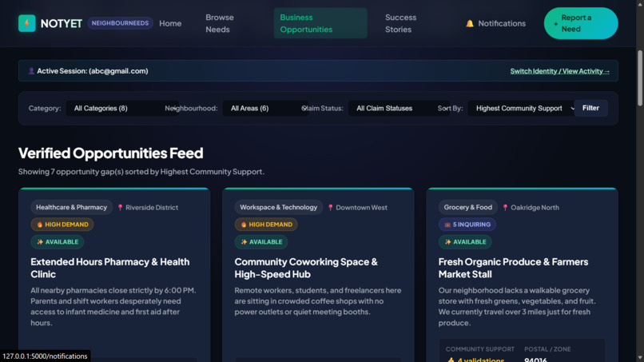Click the "Active Session: (abc@gmail.com)" text

(93, 71)
